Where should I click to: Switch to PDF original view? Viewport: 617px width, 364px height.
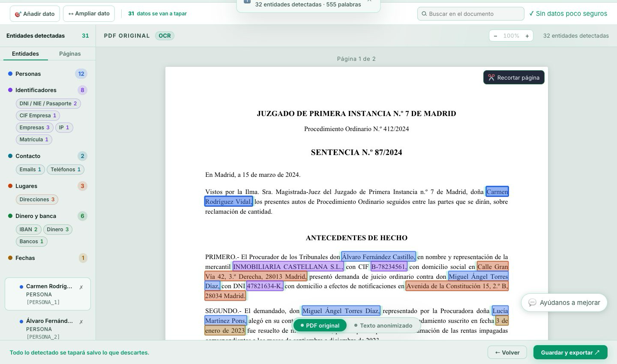(320, 325)
